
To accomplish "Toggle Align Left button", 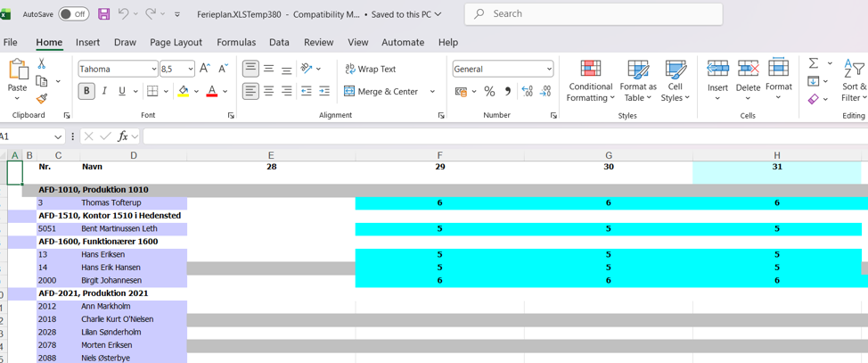I will tap(250, 91).
